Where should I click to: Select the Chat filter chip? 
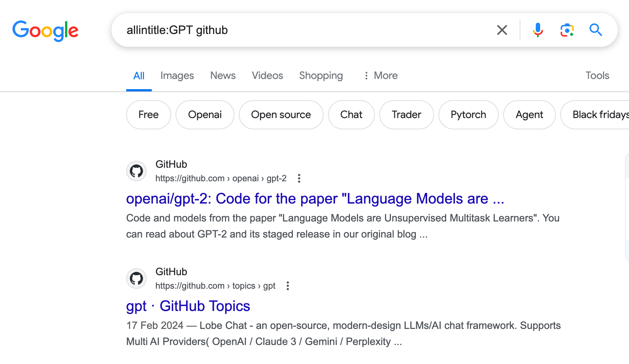(351, 115)
